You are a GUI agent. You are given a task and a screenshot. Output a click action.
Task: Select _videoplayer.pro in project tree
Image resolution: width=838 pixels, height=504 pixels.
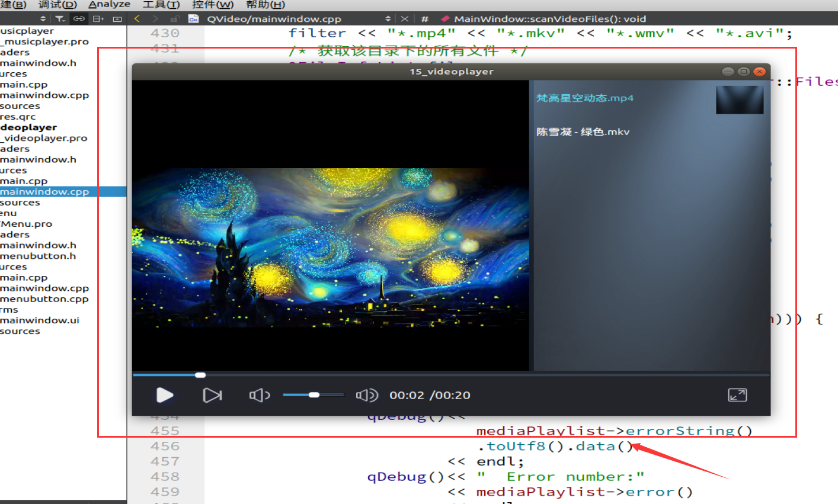click(x=44, y=138)
